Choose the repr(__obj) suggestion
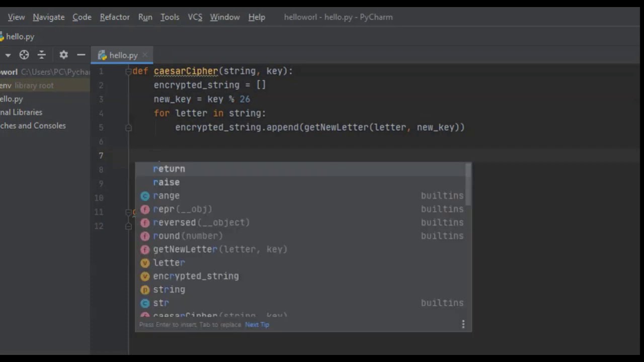 (x=300, y=209)
